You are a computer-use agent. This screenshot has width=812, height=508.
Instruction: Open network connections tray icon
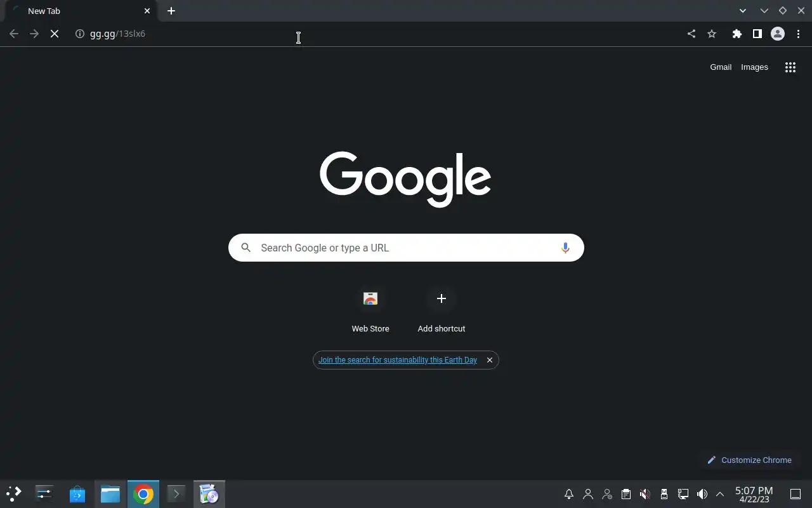pyautogui.click(x=683, y=494)
